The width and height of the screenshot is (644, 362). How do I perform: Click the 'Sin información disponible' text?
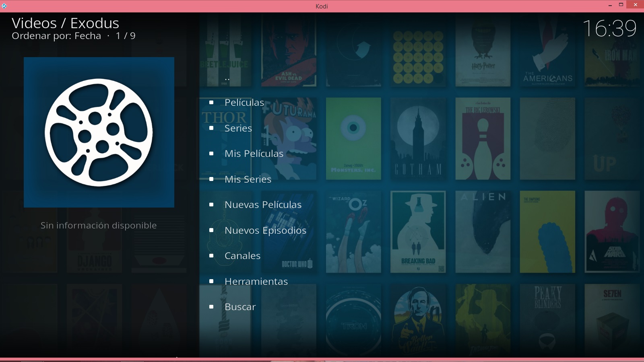click(x=99, y=226)
